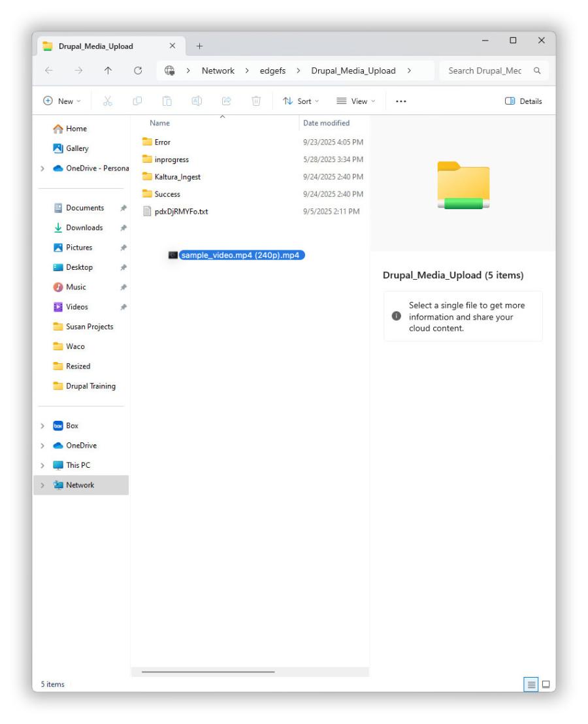Switch to large thumbnails view icon in status bar
The image size is (588, 724).
point(546,684)
